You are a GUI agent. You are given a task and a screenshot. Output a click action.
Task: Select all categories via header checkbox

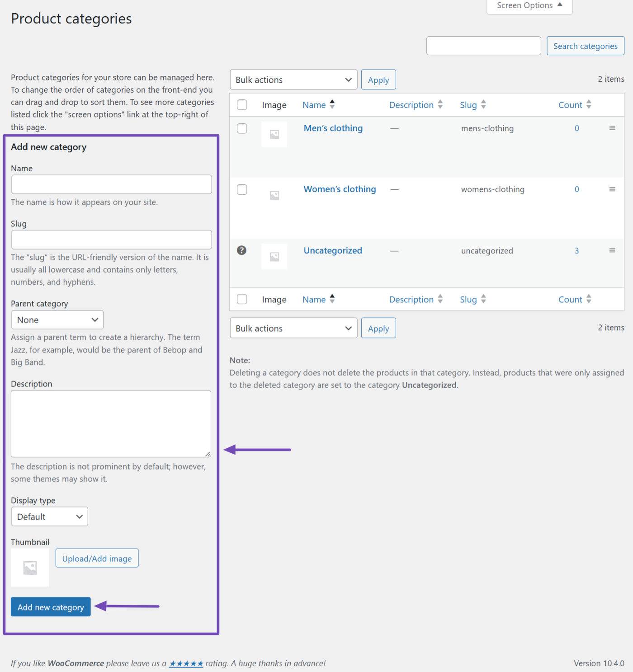point(242,104)
